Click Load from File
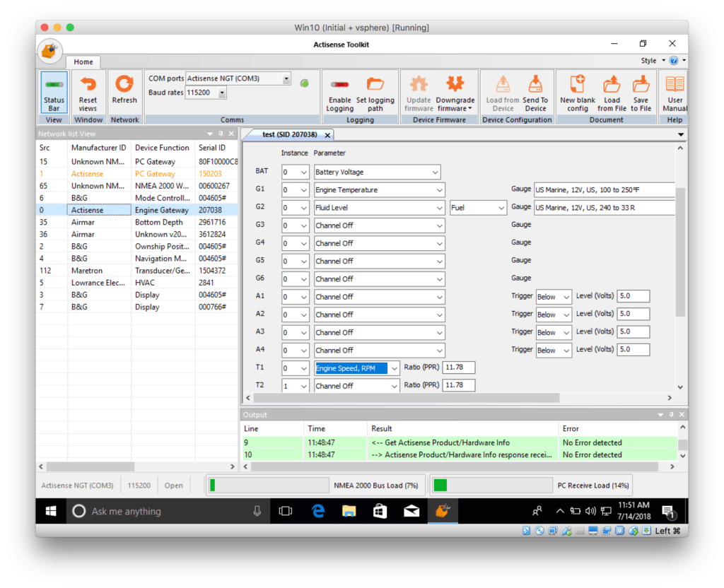 pos(612,94)
